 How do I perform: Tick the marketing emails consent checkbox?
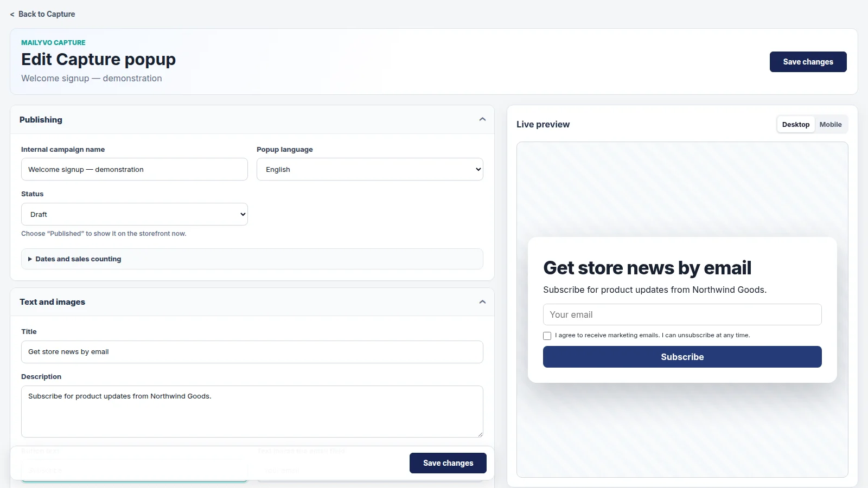(x=547, y=336)
